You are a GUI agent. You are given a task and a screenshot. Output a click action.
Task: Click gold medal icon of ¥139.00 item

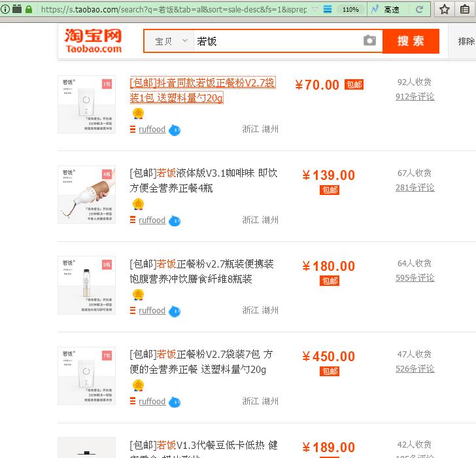(138, 203)
